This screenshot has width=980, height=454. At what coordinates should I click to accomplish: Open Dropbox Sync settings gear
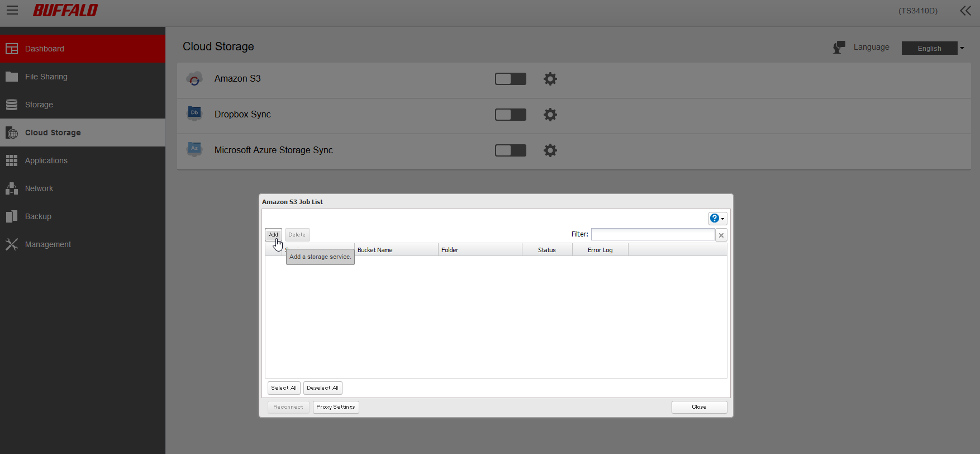(550, 115)
